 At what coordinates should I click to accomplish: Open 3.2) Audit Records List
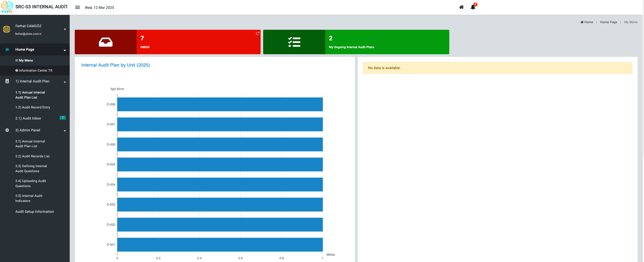[32, 156]
